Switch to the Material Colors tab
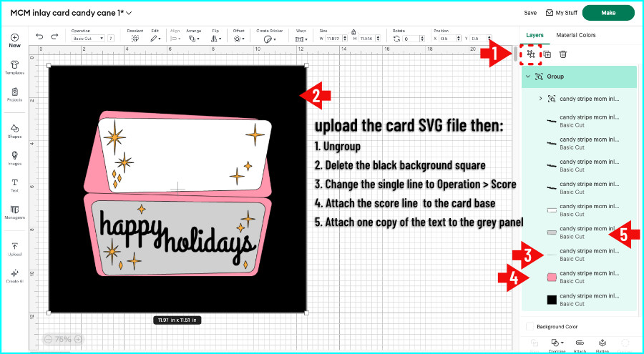644x354 pixels. 576,35
